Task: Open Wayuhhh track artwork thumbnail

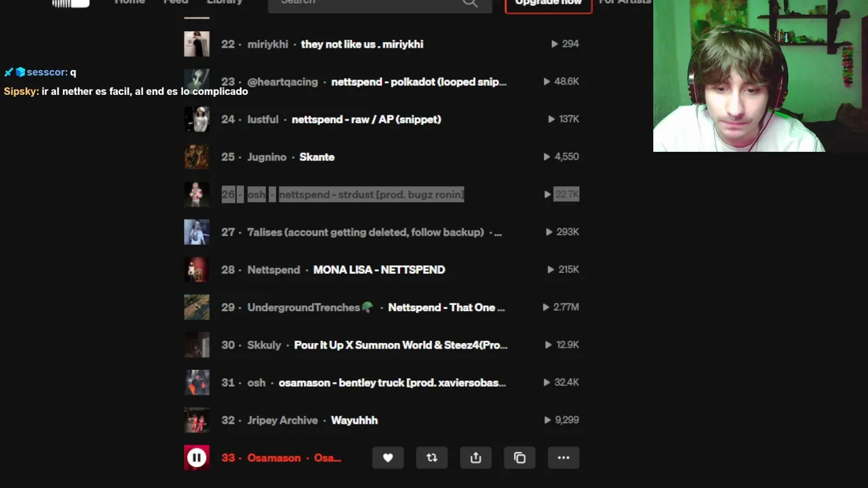Action: point(197,420)
